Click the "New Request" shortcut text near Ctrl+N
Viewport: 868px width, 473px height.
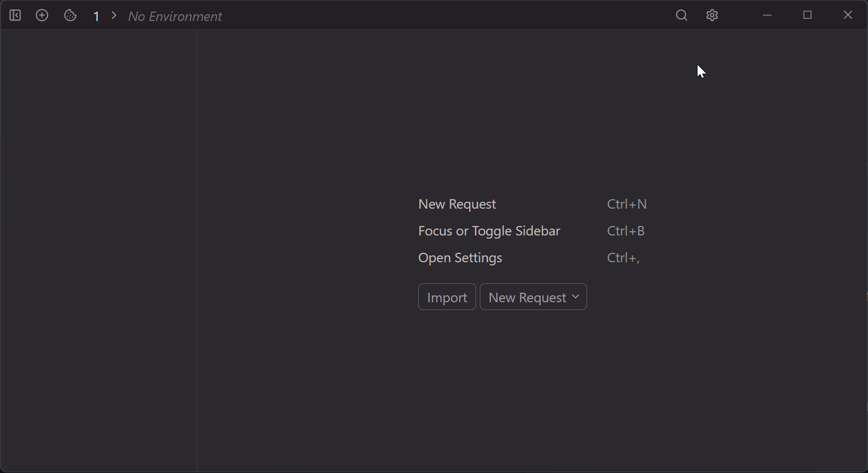click(x=457, y=204)
